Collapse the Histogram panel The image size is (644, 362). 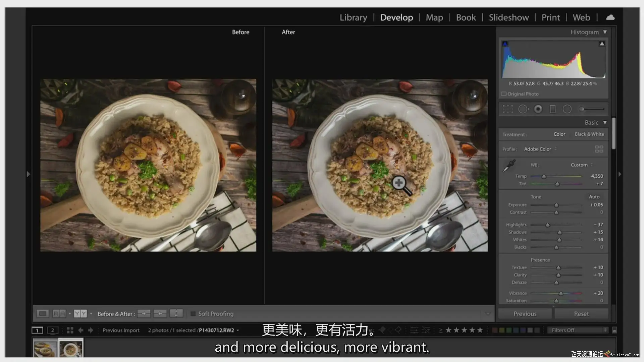605,32
